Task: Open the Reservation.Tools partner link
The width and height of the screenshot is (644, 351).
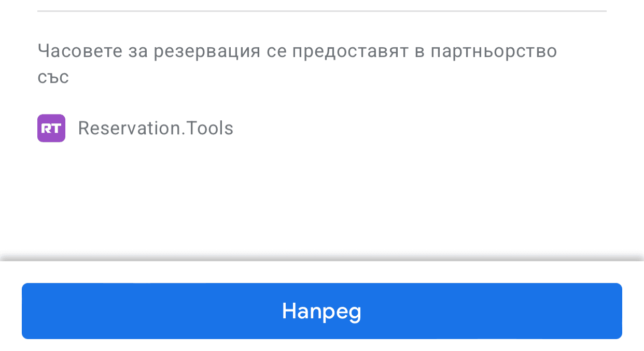Action: coord(156,128)
